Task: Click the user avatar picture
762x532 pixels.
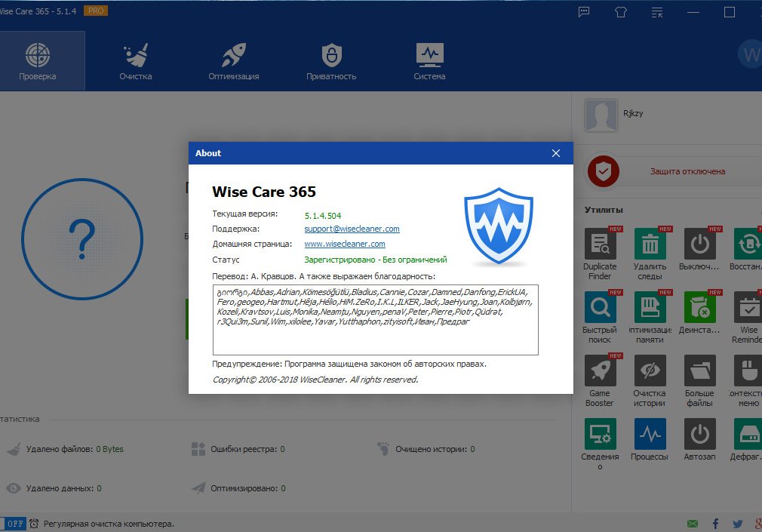Action: (x=601, y=115)
